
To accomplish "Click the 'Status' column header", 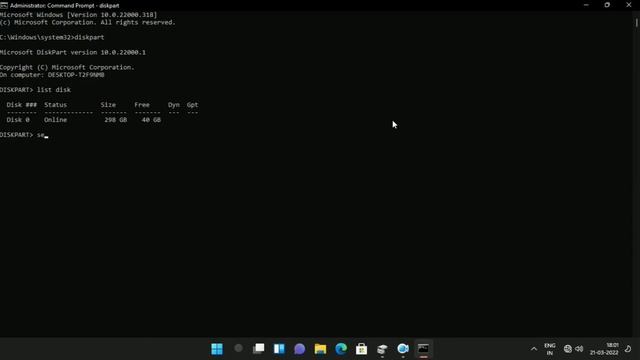I will tap(56, 105).
